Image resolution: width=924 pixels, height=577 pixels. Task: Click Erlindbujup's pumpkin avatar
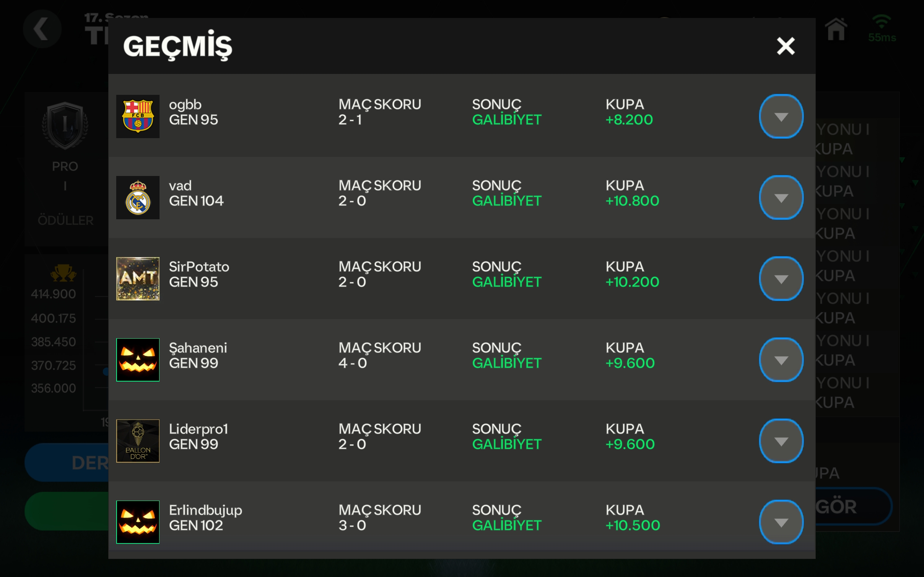pyautogui.click(x=138, y=522)
